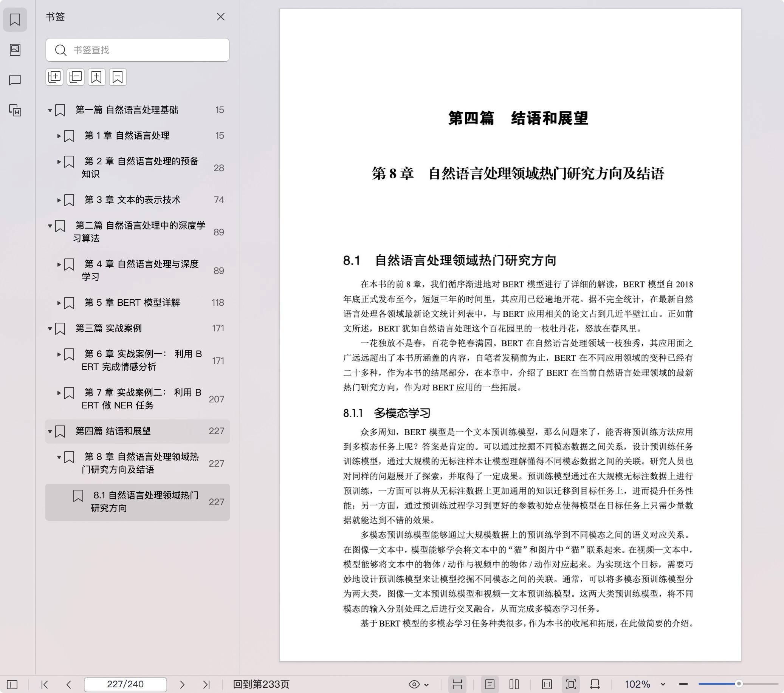The height and width of the screenshot is (693, 784).
Task: Close the 书签 bookmarks panel
Action: (x=220, y=17)
